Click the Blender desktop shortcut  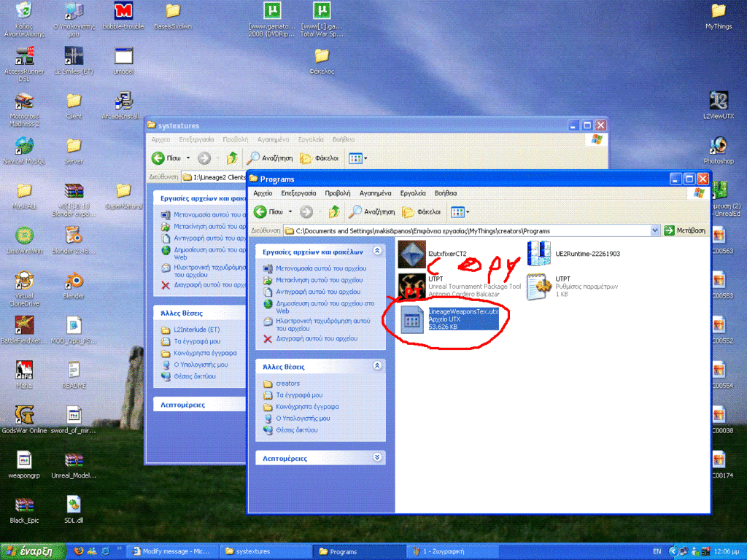click(x=74, y=281)
